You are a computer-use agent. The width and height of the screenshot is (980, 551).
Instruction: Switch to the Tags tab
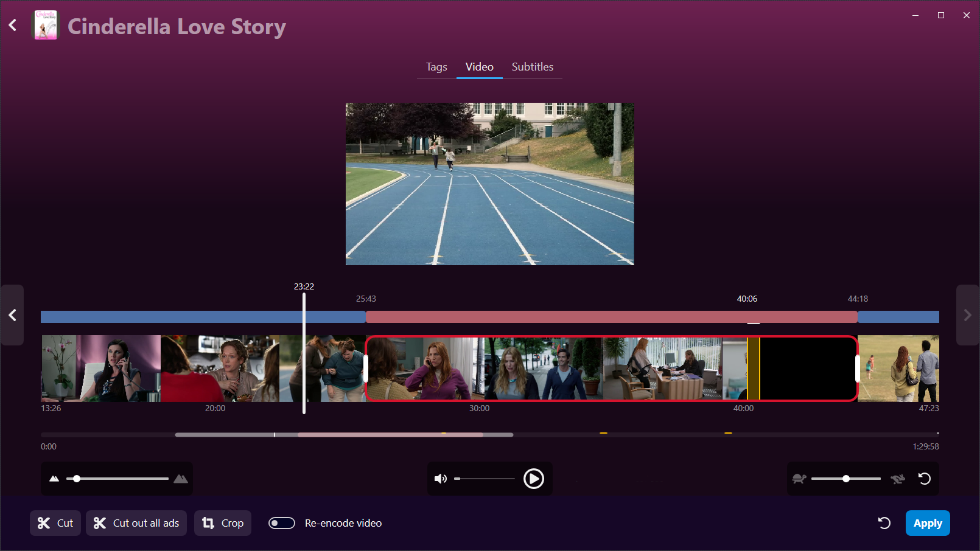pyautogui.click(x=436, y=67)
